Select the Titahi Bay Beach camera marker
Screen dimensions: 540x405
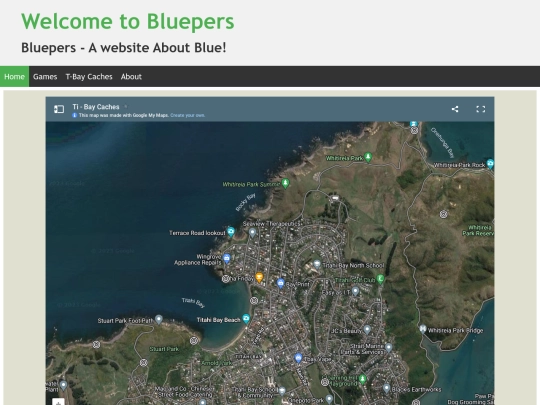coord(246,319)
